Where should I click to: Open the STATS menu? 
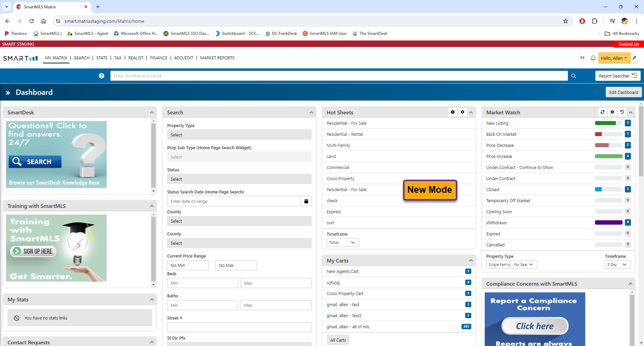(102, 58)
